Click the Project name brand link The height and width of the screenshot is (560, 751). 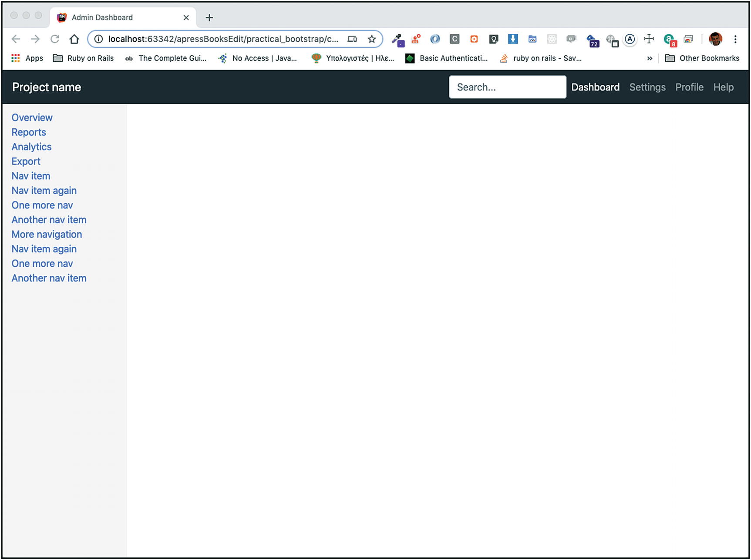(x=47, y=87)
